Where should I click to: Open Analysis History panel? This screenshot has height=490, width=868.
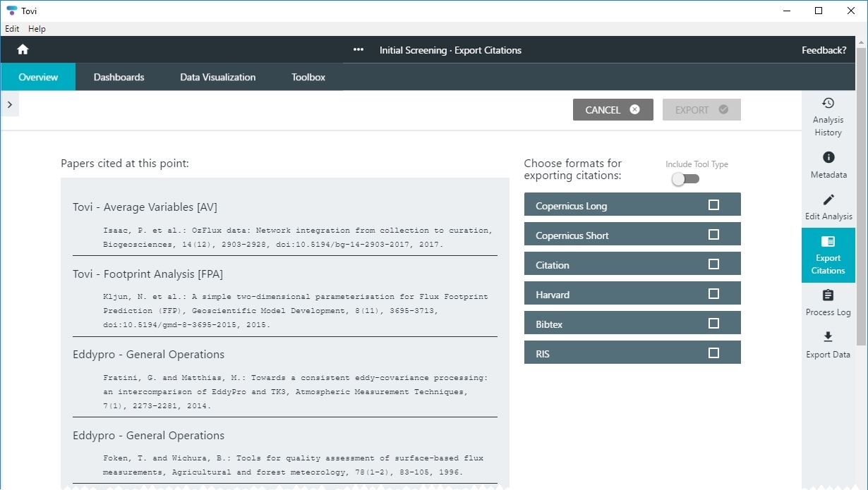828,117
